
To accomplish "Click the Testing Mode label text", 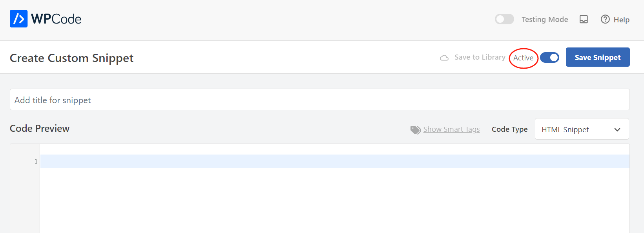I will click(x=544, y=20).
